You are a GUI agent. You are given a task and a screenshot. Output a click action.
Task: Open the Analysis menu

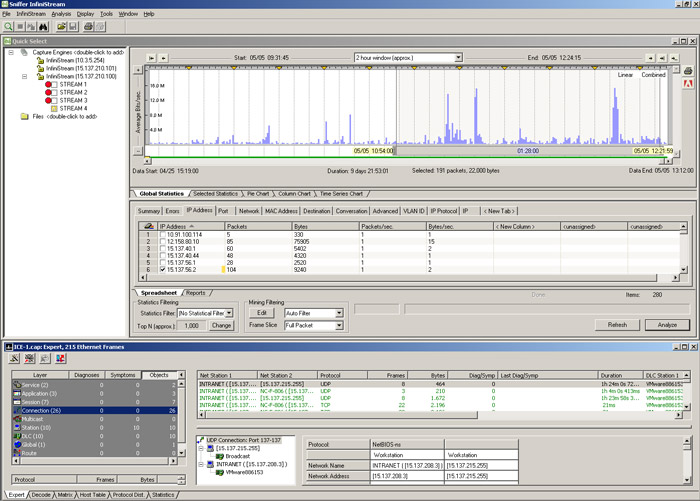61,14
